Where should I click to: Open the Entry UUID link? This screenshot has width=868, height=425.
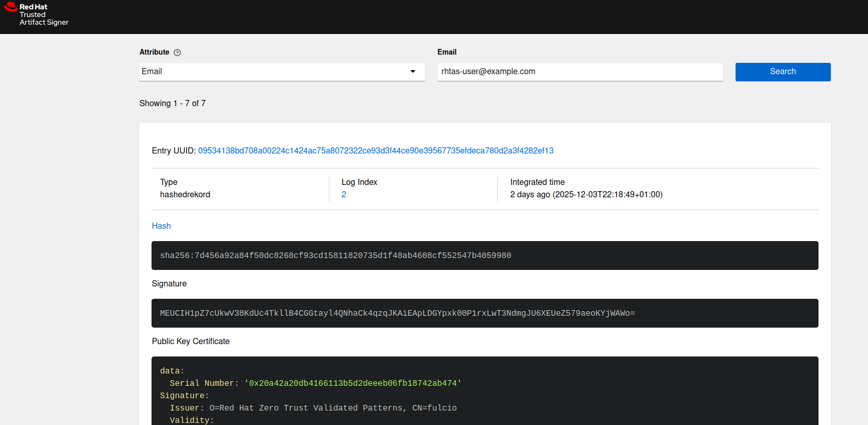click(376, 151)
